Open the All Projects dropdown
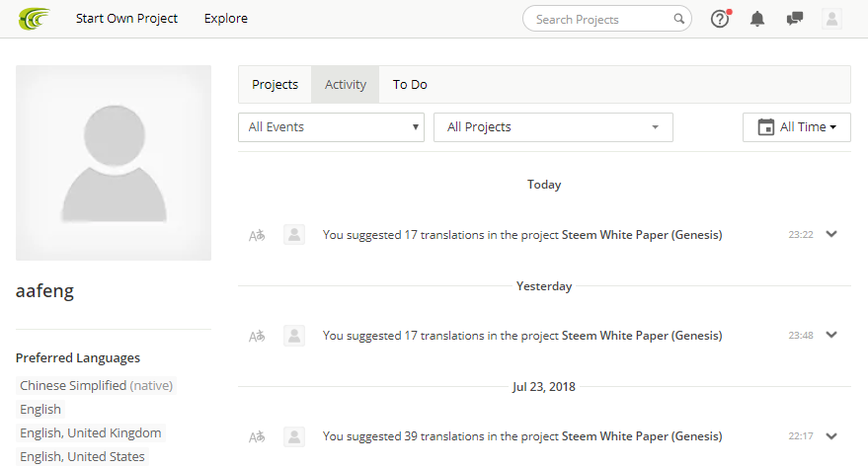The width and height of the screenshot is (868, 468). point(553,127)
